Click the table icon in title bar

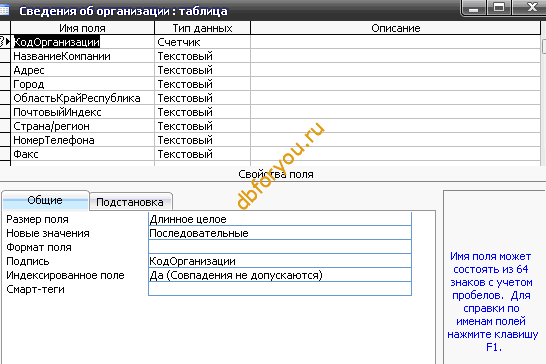4,10
